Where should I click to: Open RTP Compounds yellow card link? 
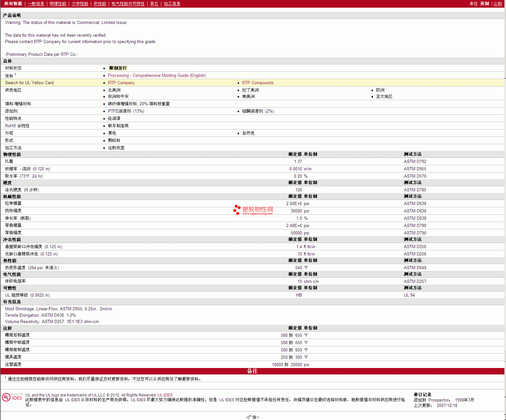pyautogui.click(x=258, y=83)
